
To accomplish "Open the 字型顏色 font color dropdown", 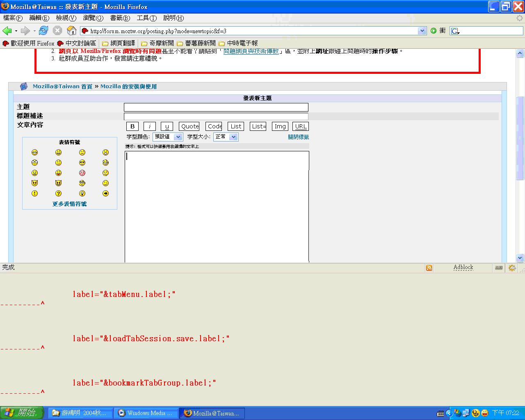I will 167,137.
